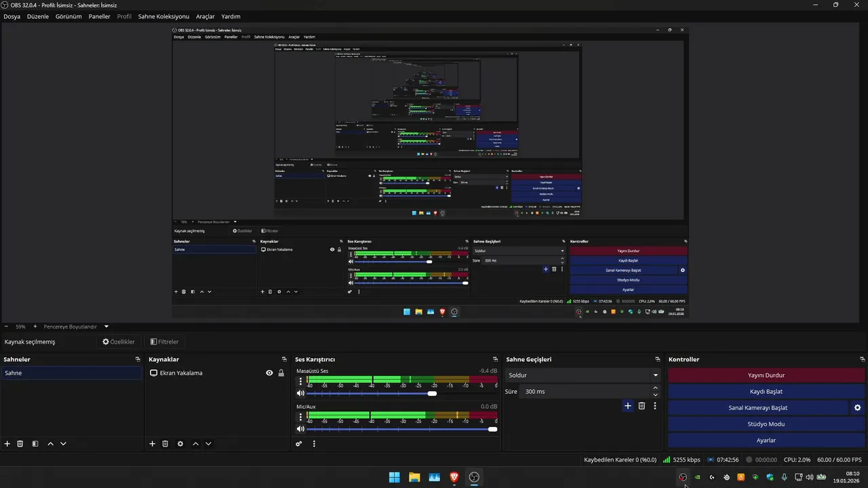Click the 5255 kbps status entry
The height and width of the screenshot is (488, 868).
coord(682,460)
